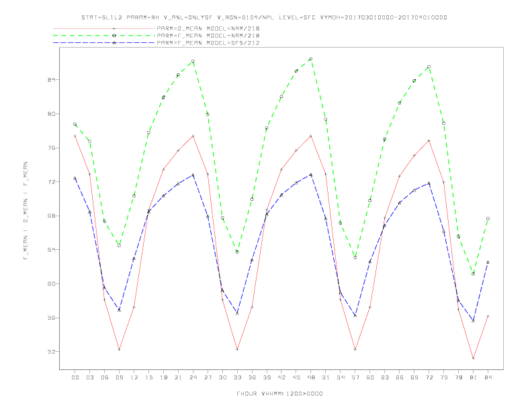Viewport: 532px width, 411px height.
Task: Click y-axis tick label 52
Action: click(51, 352)
